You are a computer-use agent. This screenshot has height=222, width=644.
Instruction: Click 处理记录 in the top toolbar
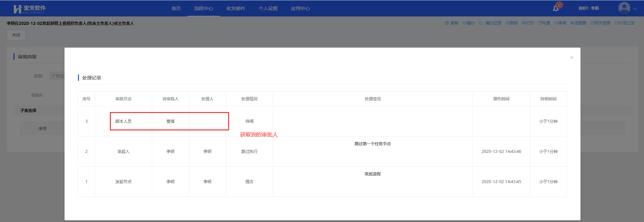625,23
